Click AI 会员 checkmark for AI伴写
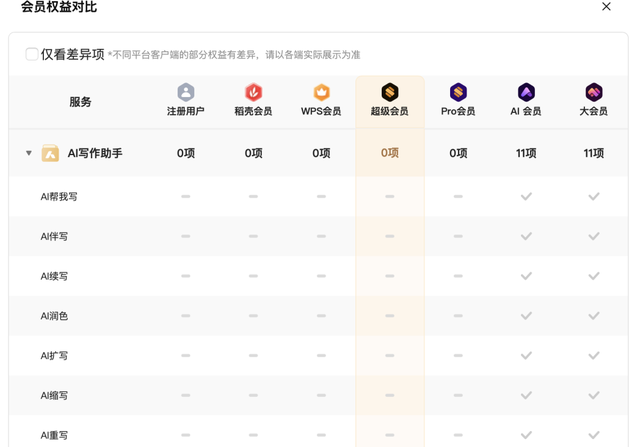Viewport: 640px width, 447px height. tap(526, 236)
